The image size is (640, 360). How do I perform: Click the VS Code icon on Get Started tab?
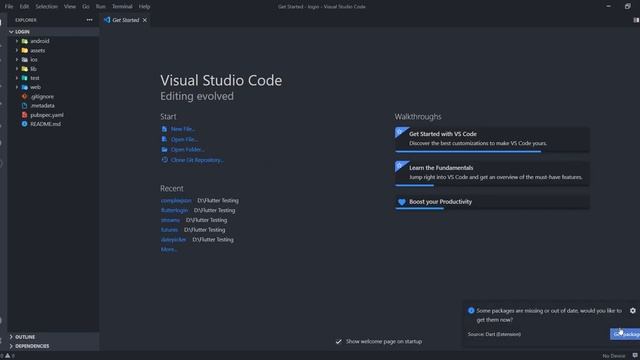click(x=107, y=20)
